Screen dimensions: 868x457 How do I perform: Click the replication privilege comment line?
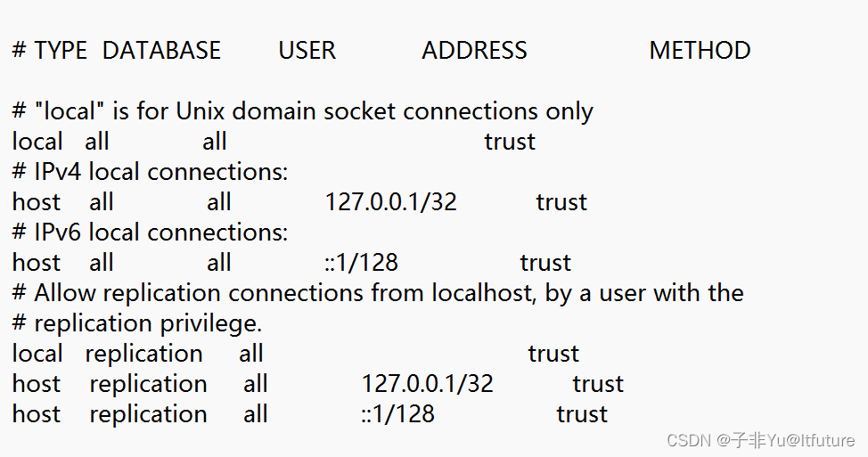[x=137, y=323]
